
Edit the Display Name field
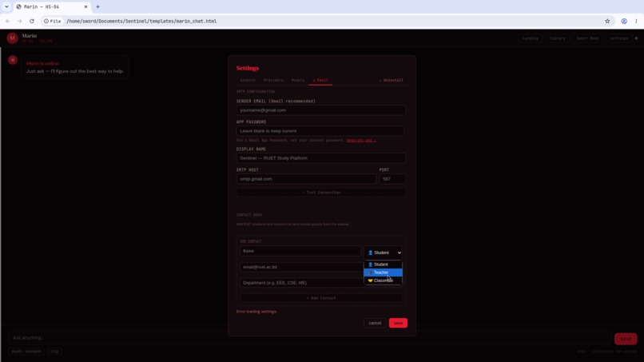click(320, 158)
